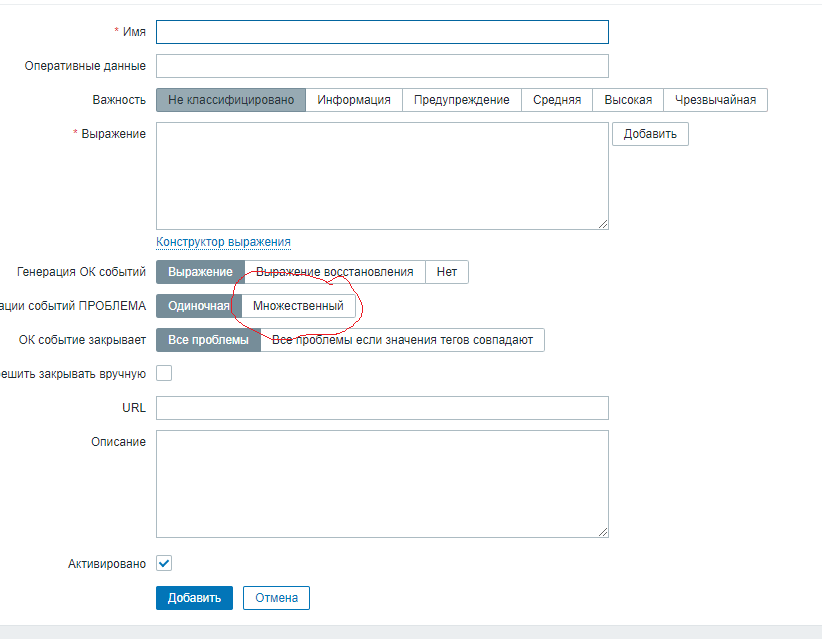Select Выражение for OK event generation
Viewport: 822px width, 639px height.
(200, 272)
